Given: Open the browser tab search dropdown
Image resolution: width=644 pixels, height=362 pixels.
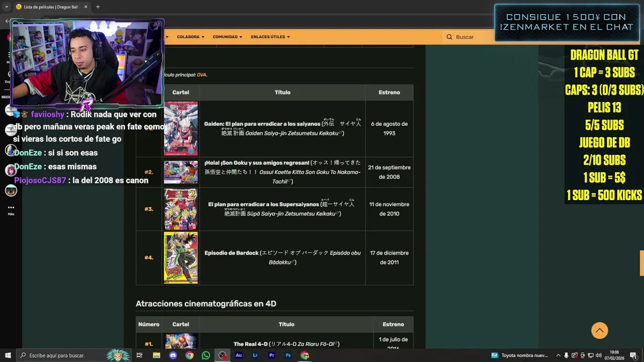Looking at the screenshot, I should (x=6, y=7).
